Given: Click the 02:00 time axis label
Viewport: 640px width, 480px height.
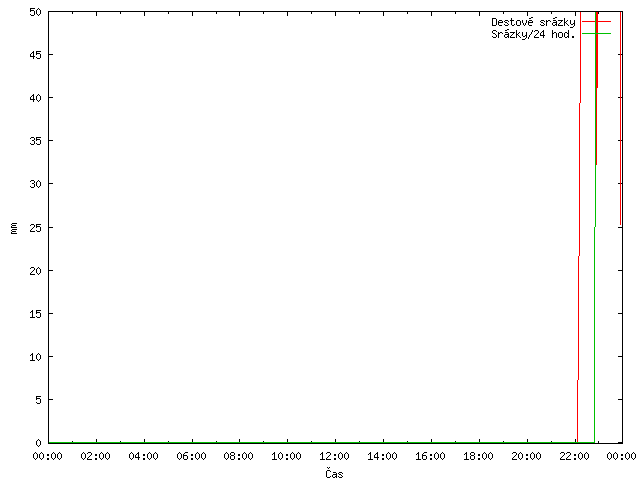Looking at the screenshot, I should pyautogui.click(x=96, y=456).
